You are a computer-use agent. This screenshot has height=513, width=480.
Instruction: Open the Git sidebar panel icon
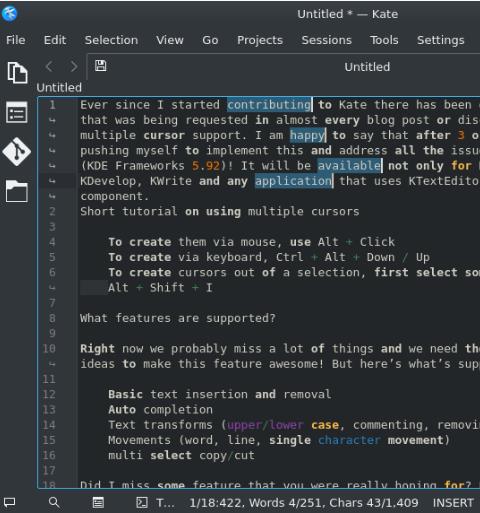coord(17,152)
